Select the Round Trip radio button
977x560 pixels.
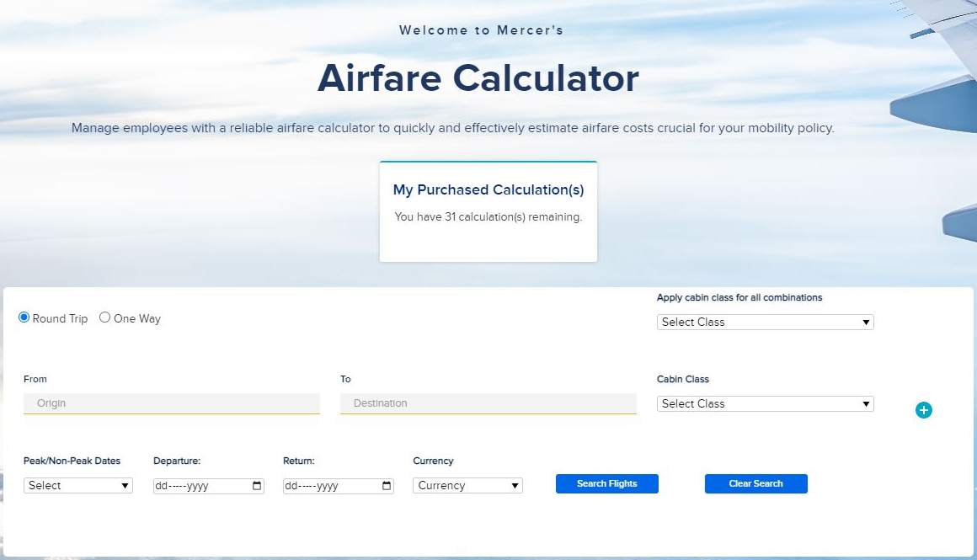[24, 317]
